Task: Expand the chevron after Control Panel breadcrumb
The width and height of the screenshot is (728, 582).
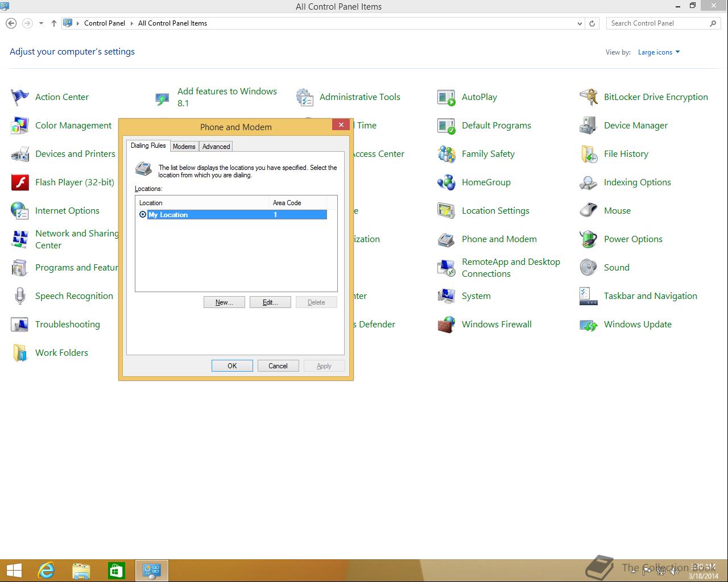Action: tap(131, 23)
